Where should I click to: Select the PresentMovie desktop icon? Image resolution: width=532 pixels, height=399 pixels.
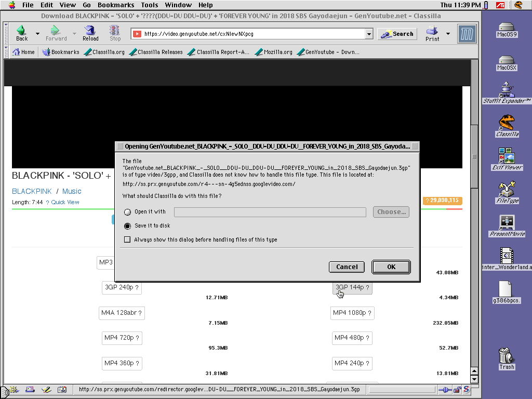(507, 225)
